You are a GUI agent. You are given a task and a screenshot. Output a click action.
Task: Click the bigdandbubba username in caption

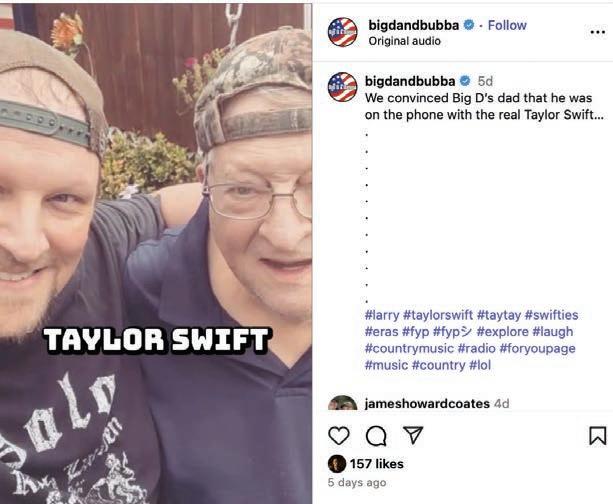coord(410,81)
